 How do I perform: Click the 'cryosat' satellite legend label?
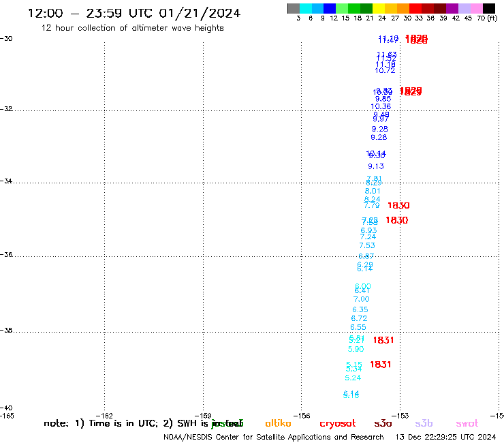point(338,424)
